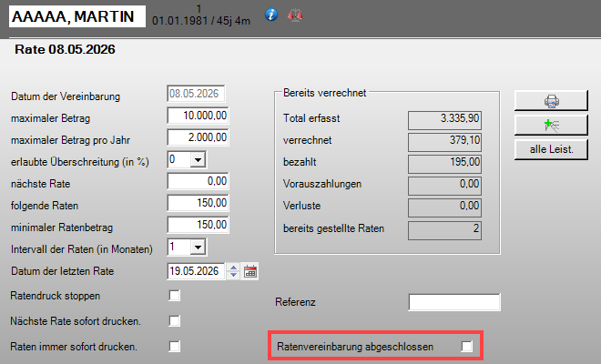The image size is (601, 364).
Task: Increase Datum der letzten Rate with up arrow
Action: (x=233, y=268)
